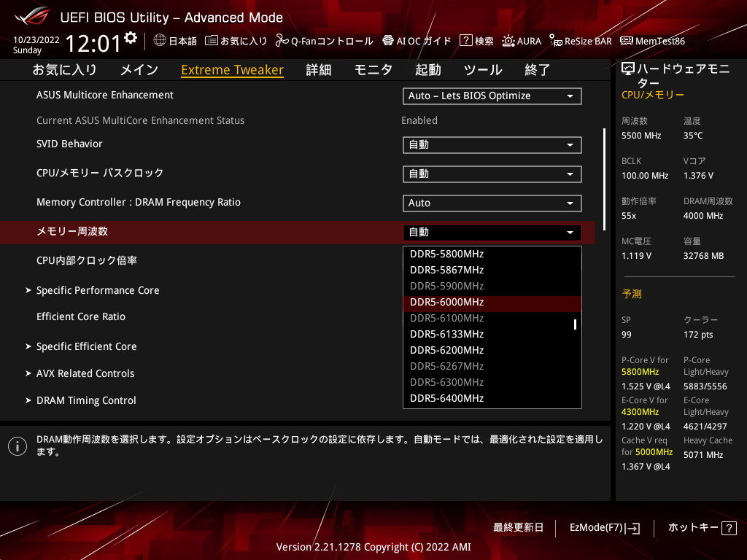Click the Q-Fanコントロール label
The image size is (747, 560).
332,41
